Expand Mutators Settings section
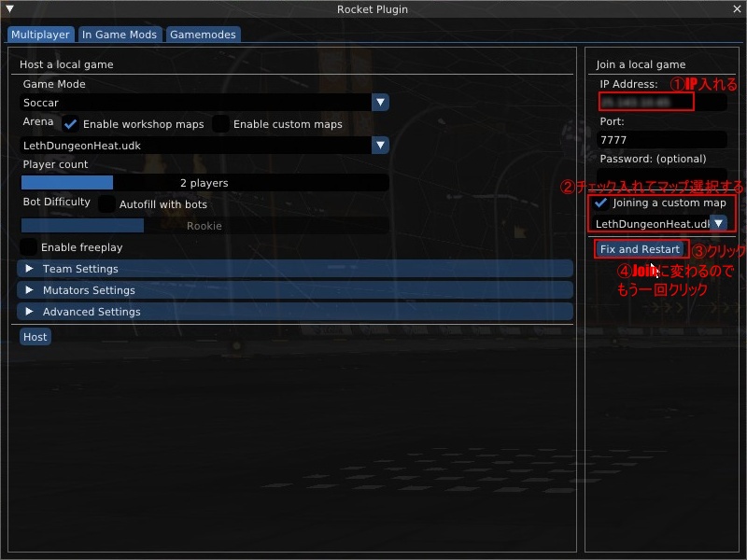The image size is (747, 560). [x=295, y=290]
